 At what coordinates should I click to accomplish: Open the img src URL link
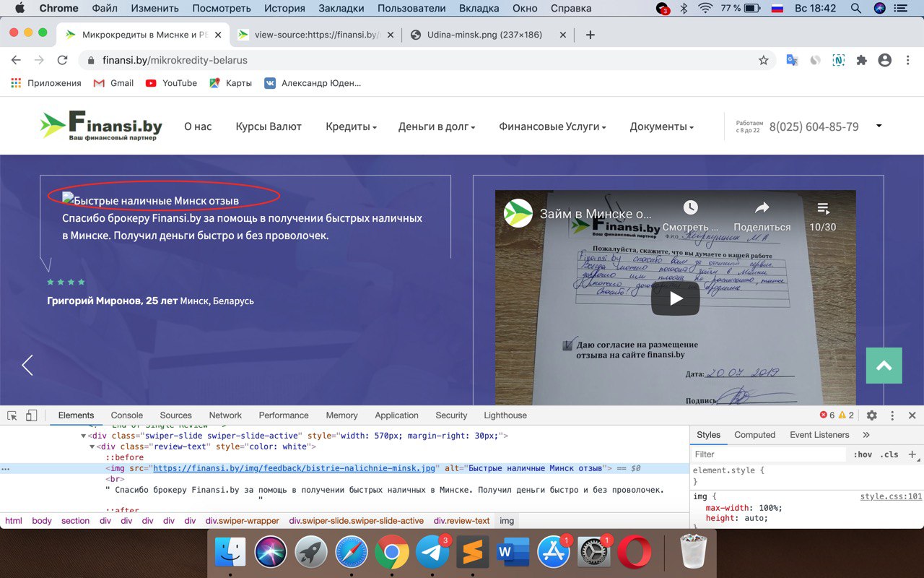[295, 468]
